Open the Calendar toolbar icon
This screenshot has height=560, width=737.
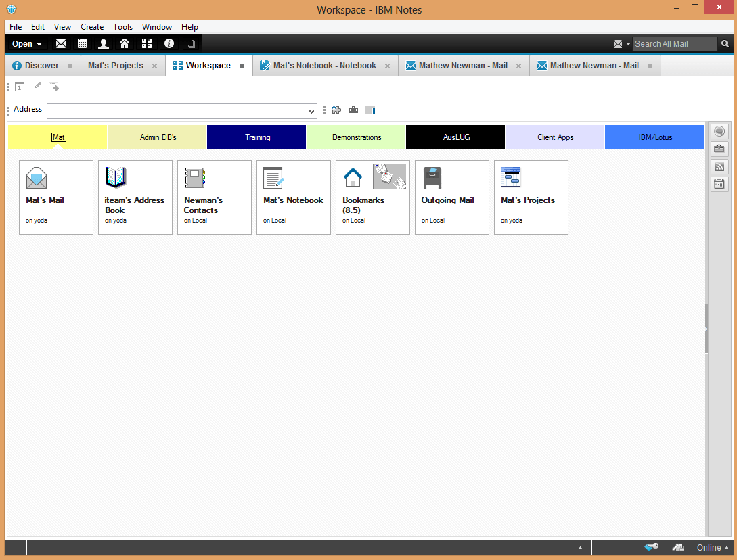click(82, 43)
